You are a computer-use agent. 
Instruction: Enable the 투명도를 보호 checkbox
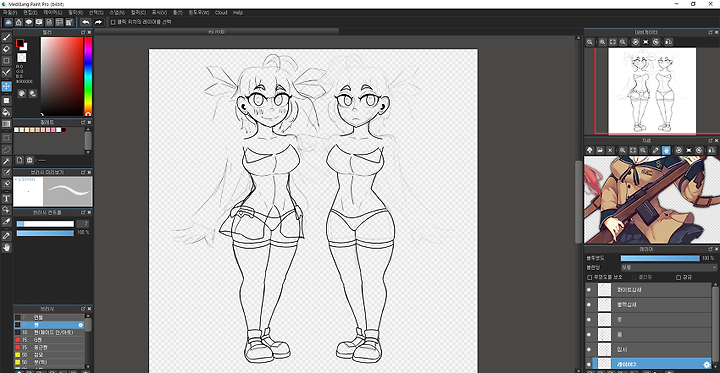[x=590, y=277]
